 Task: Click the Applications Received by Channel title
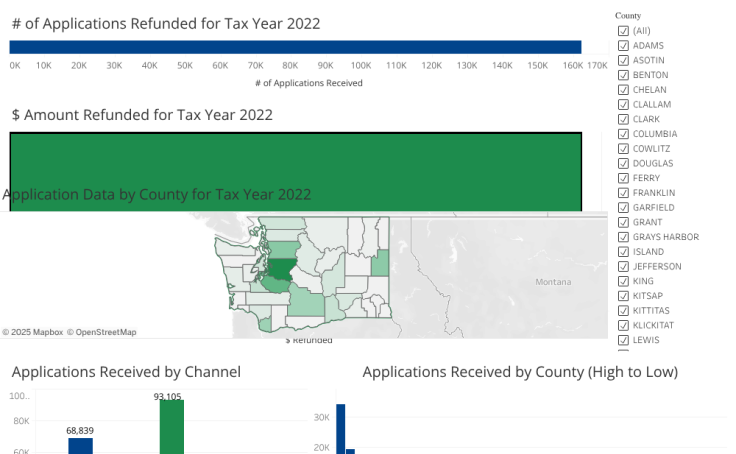pyautogui.click(x=126, y=372)
